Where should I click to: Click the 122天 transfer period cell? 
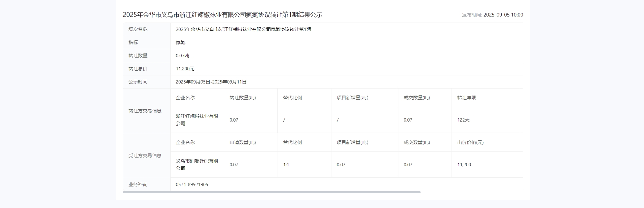pyautogui.click(x=463, y=120)
